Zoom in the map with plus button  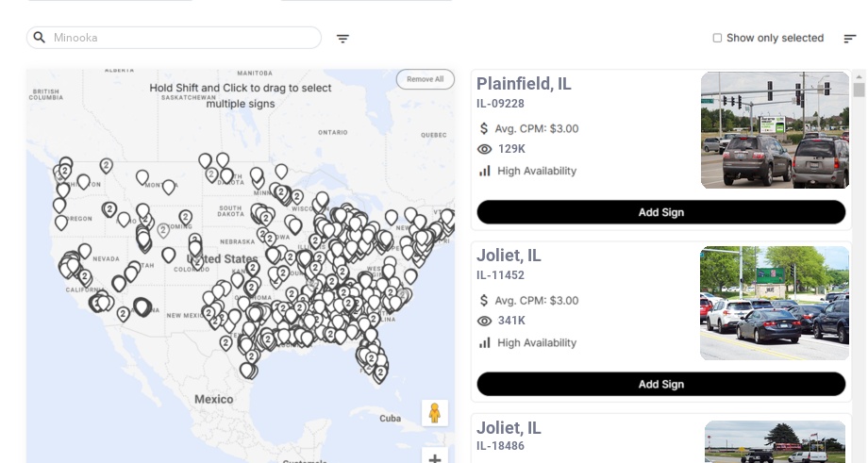pyautogui.click(x=435, y=458)
